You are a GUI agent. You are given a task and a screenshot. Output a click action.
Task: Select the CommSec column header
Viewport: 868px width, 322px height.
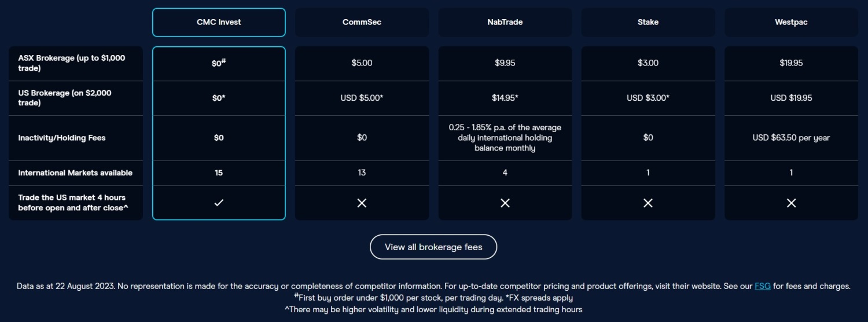click(362, 22)
